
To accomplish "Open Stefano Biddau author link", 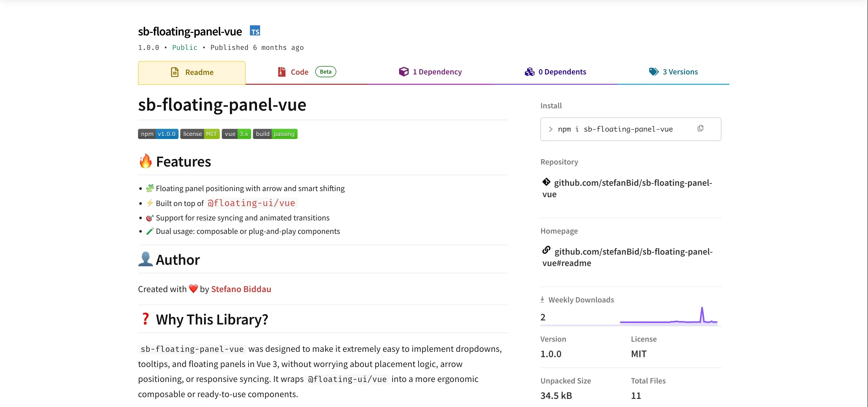I will (x=241, y=289).
